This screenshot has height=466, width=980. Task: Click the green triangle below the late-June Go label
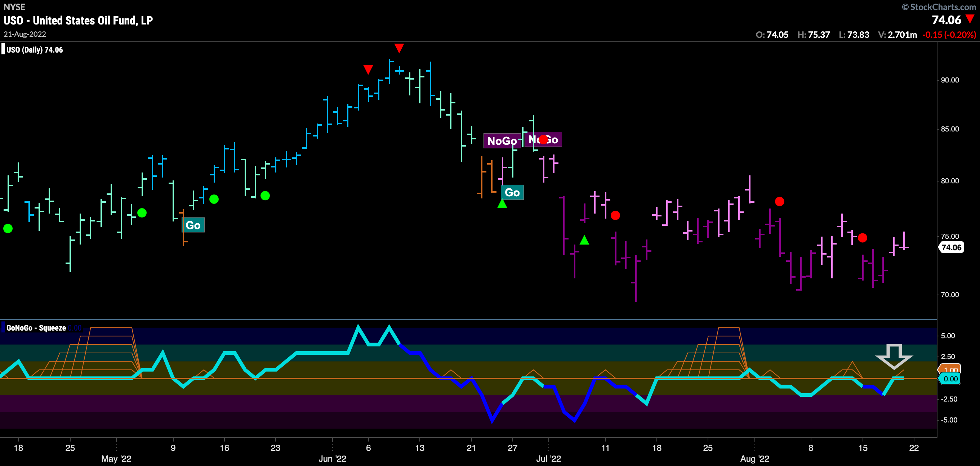pos(502,203)
